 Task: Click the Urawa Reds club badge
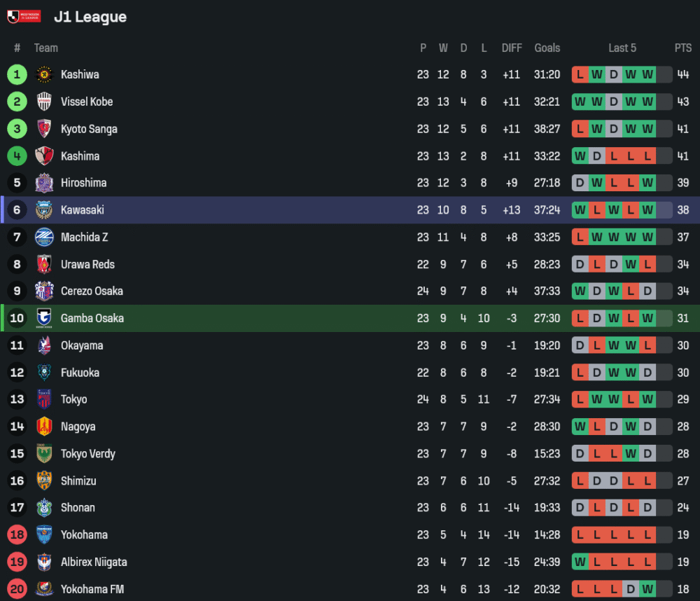(x=44, y=264)
